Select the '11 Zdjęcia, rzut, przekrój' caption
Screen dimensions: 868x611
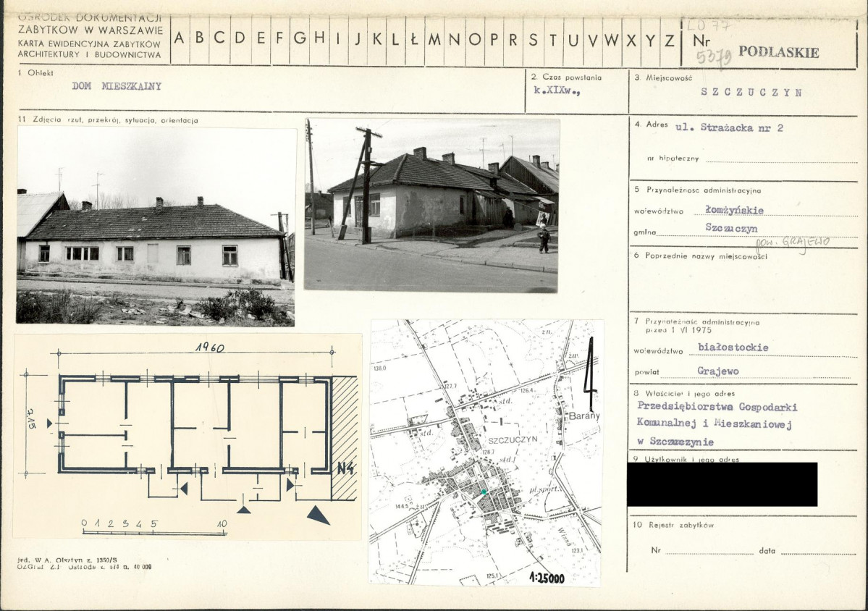coord(108,120)
